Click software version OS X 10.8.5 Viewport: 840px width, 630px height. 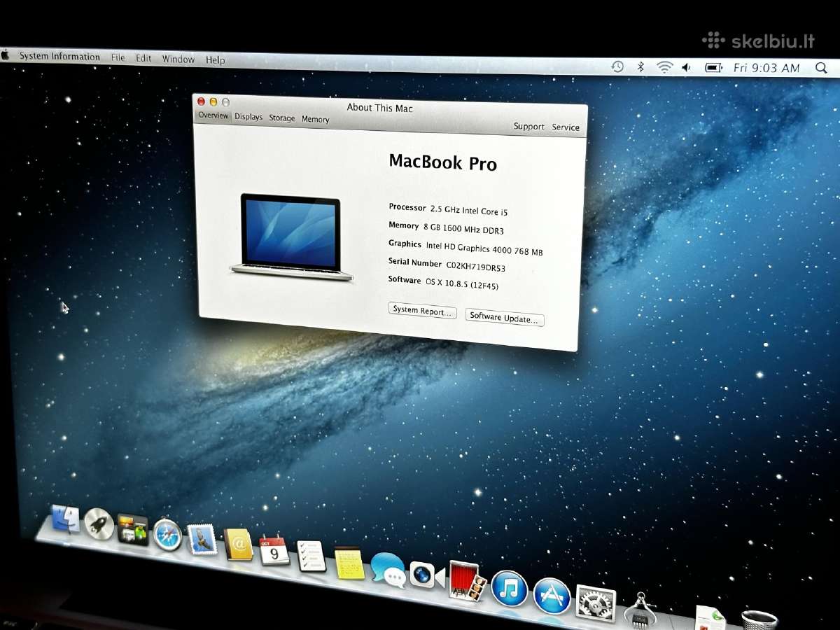462,283
